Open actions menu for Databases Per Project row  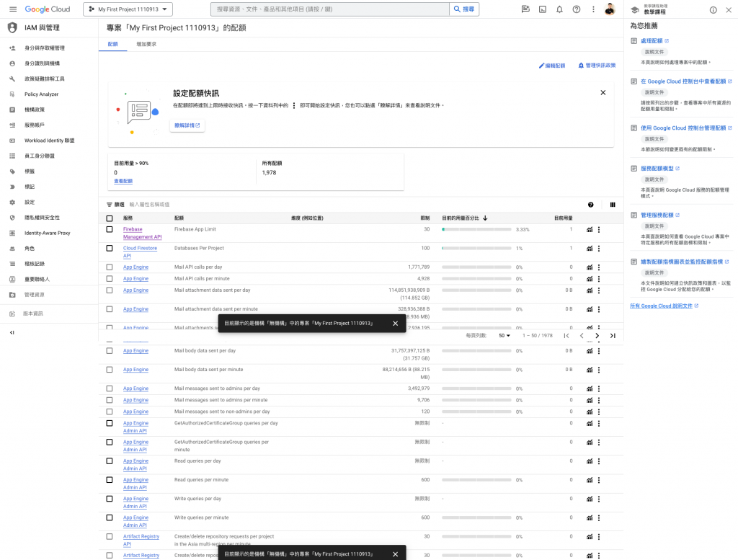pos(599,249)
